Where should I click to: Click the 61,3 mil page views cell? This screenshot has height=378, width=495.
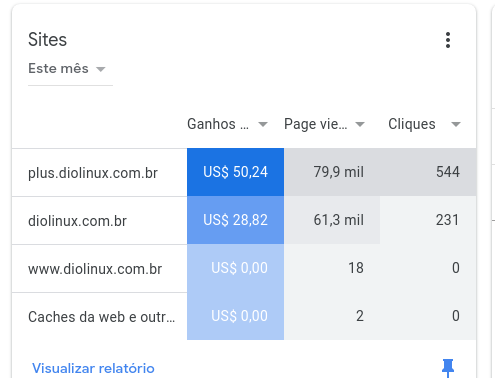coord(332,220)
